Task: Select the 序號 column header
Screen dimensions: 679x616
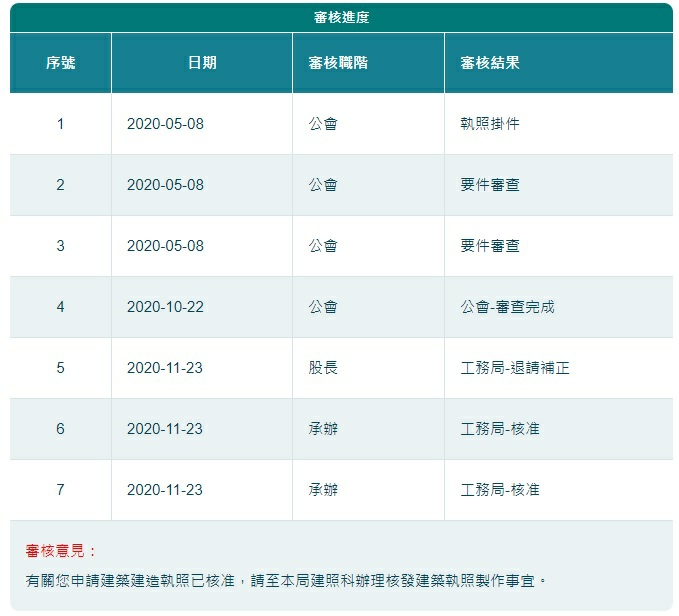Action: [61, 63]
